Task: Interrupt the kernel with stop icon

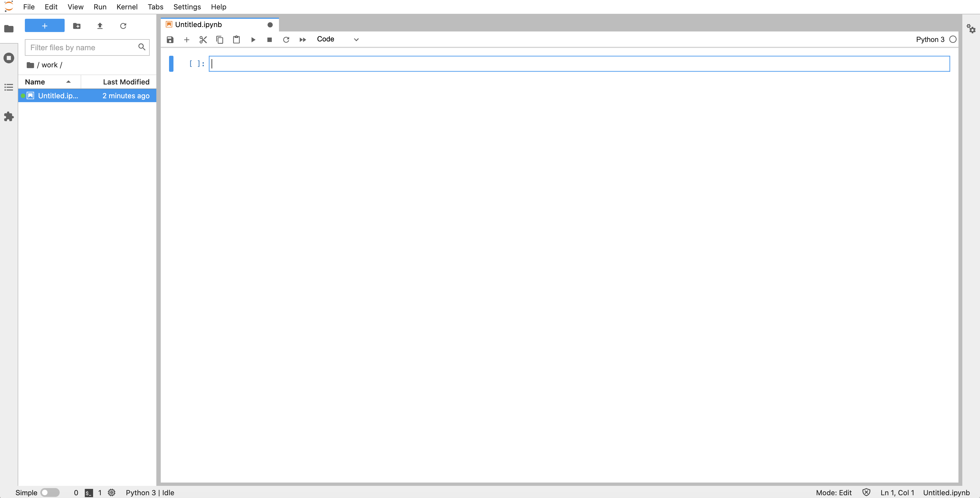Action: [x=269, y=39]
